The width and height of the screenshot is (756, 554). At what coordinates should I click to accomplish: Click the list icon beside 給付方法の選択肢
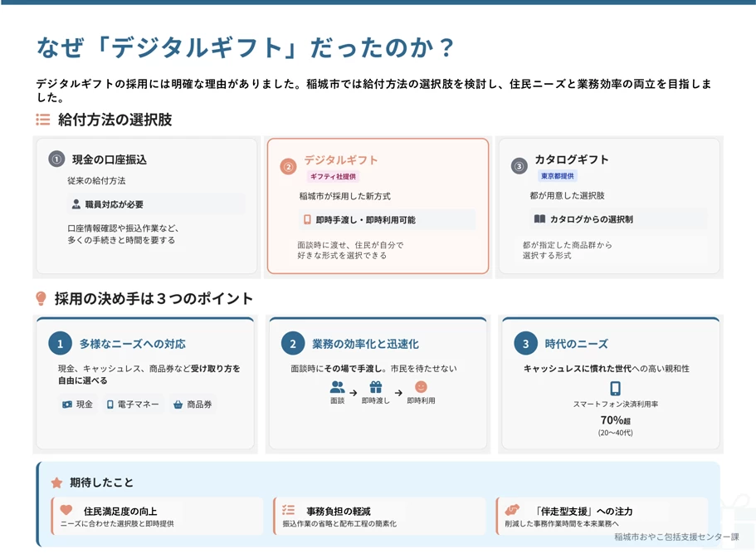[x=43, y=120]
